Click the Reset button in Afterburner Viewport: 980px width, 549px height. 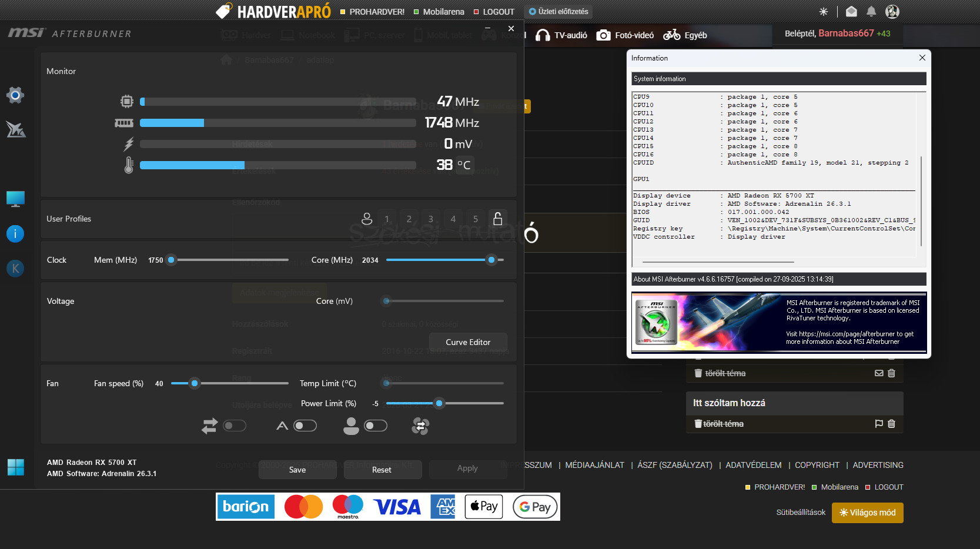click(382, 470)
